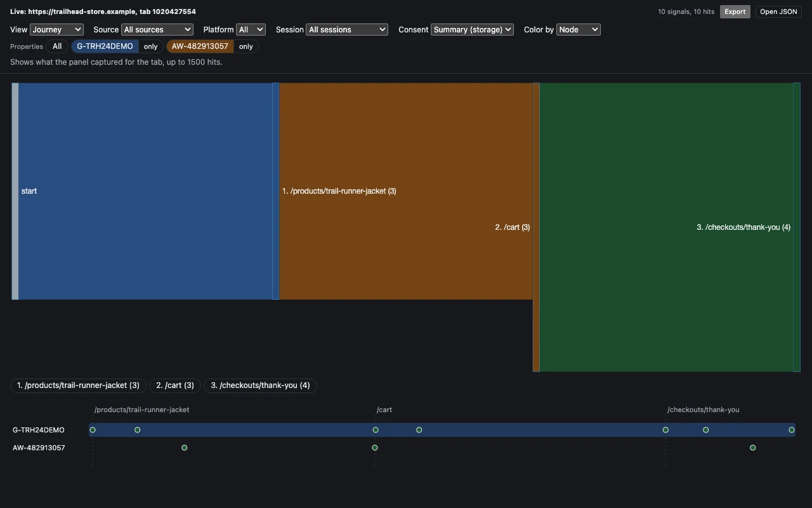The image size is (812, 508).
Task: Choose a session from the Session dropdown
Action: point(346,29)
